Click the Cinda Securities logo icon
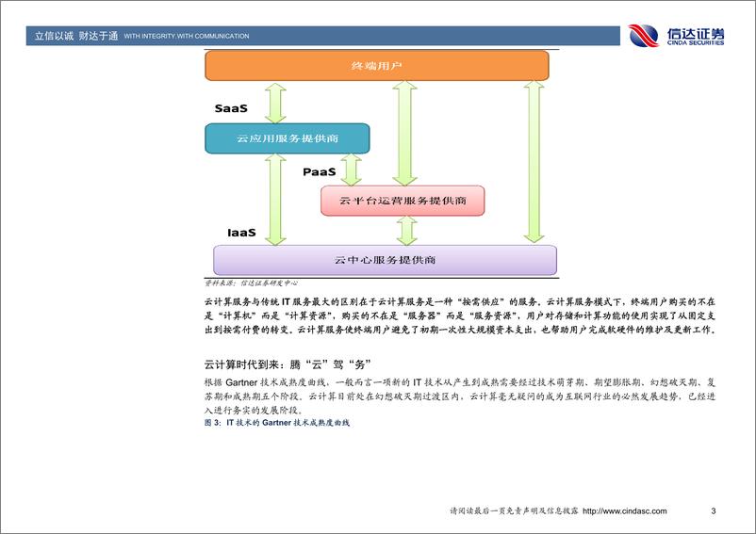756x534 pixels. tap(644, 36)
